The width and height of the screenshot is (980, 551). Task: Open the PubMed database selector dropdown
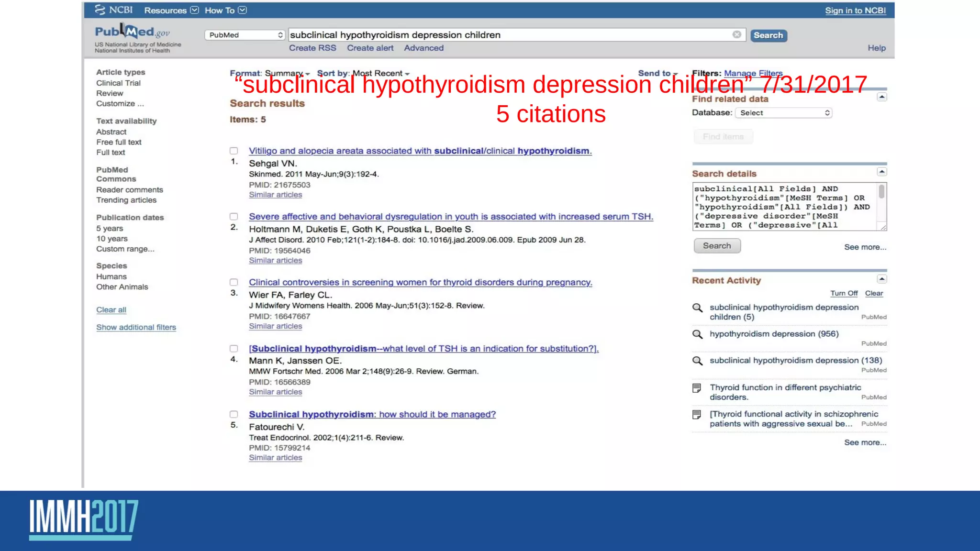tap(245, 35)
